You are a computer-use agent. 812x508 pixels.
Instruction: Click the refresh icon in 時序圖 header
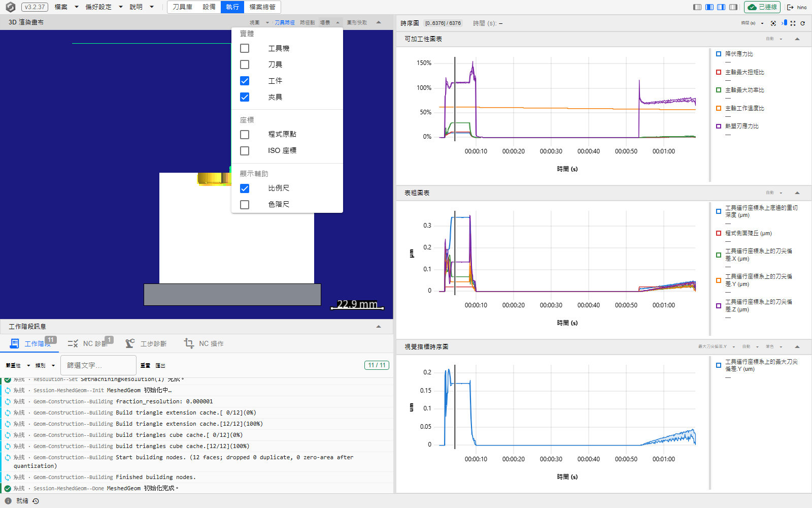coord(803,23)
